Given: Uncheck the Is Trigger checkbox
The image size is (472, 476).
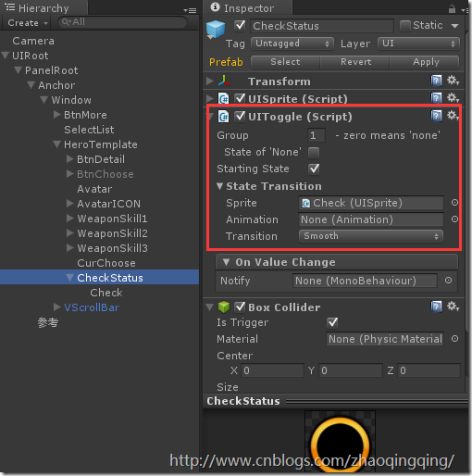Looking at the screenshot, I should pos(332,322).
